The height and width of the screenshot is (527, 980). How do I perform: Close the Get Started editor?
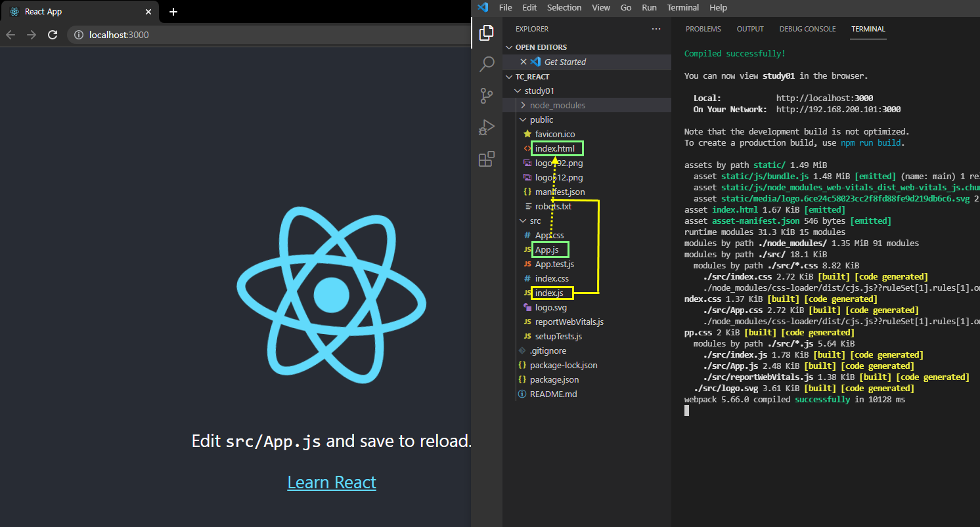(x=523, y=62)
